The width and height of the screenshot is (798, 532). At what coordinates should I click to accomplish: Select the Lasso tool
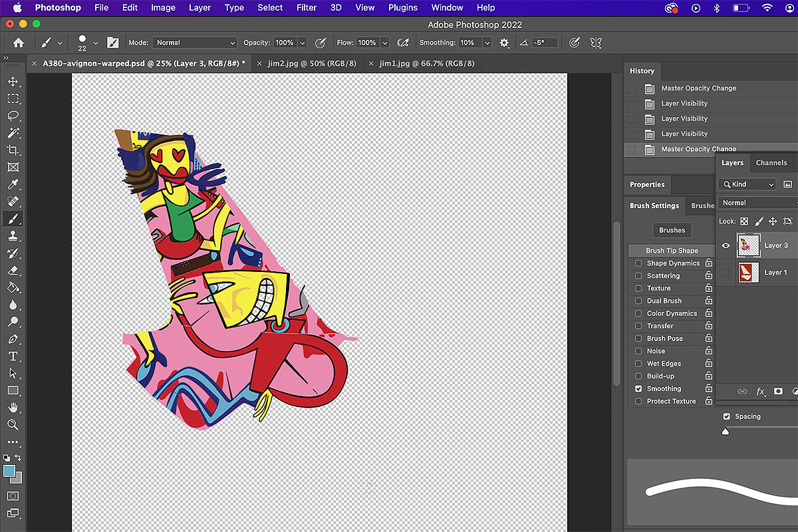pos(13,116)
